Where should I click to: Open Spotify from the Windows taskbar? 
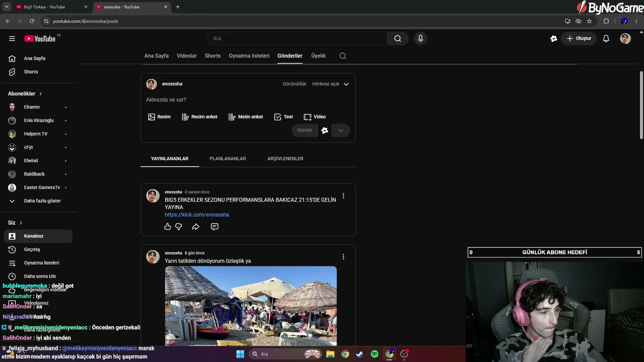pos(374,354)
